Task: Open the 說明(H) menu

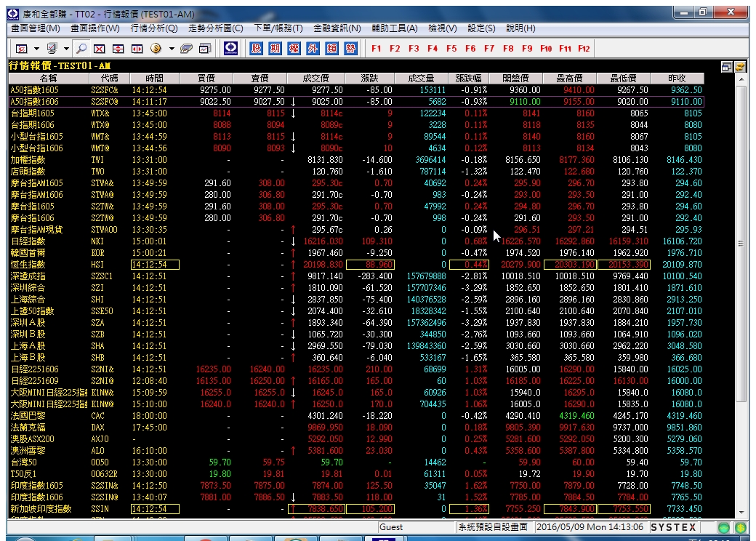Action: point(520,28)
